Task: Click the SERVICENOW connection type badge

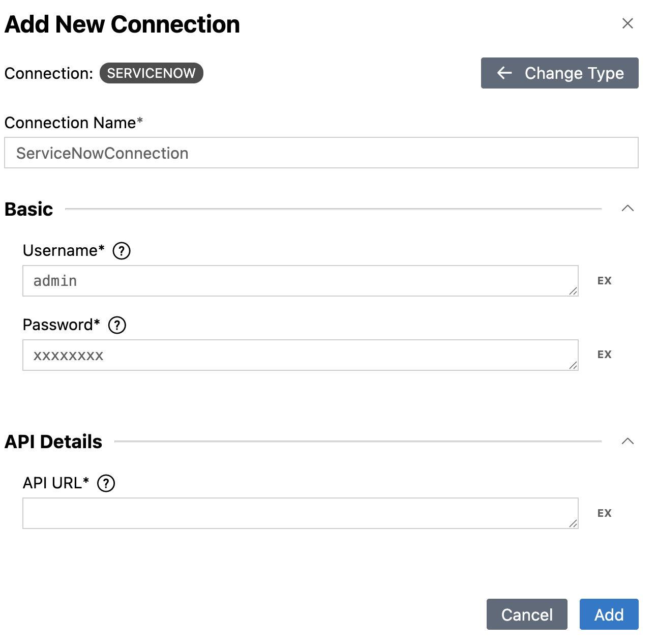Action: (151, 73)
